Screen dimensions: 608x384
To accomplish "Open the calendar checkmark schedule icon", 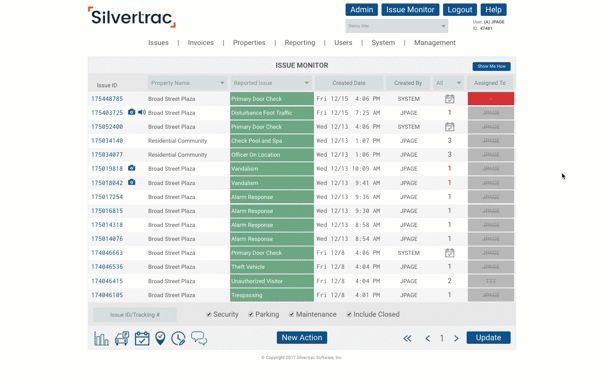I will [x=142, y=339].
